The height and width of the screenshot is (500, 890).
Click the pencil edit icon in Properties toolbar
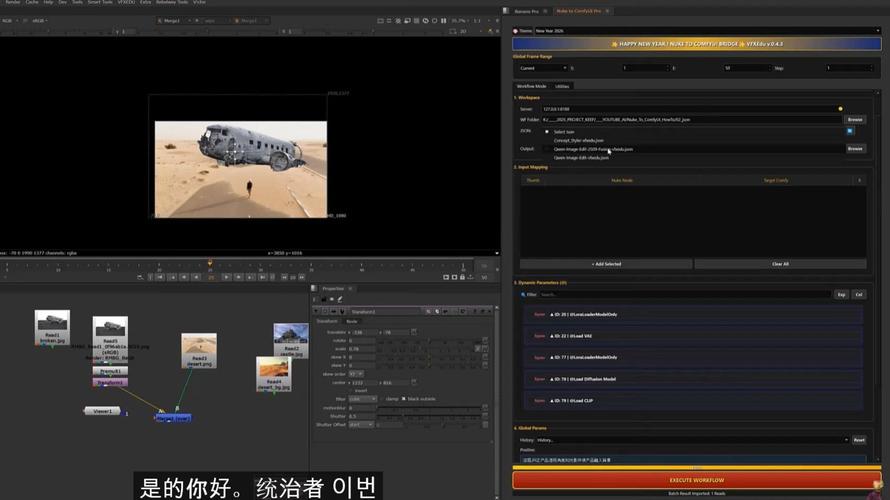click(x=340, y=299)
